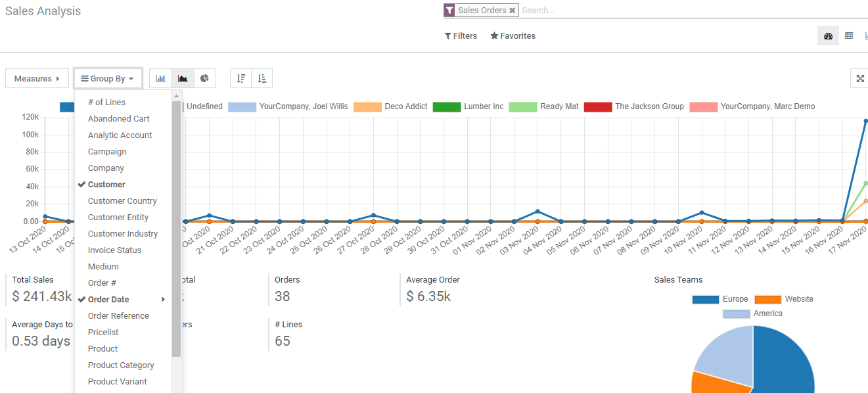Click the Sales Analysis page title
This screenshot has height=393, width=868.
pyautogui.click(x=43, y=11)
